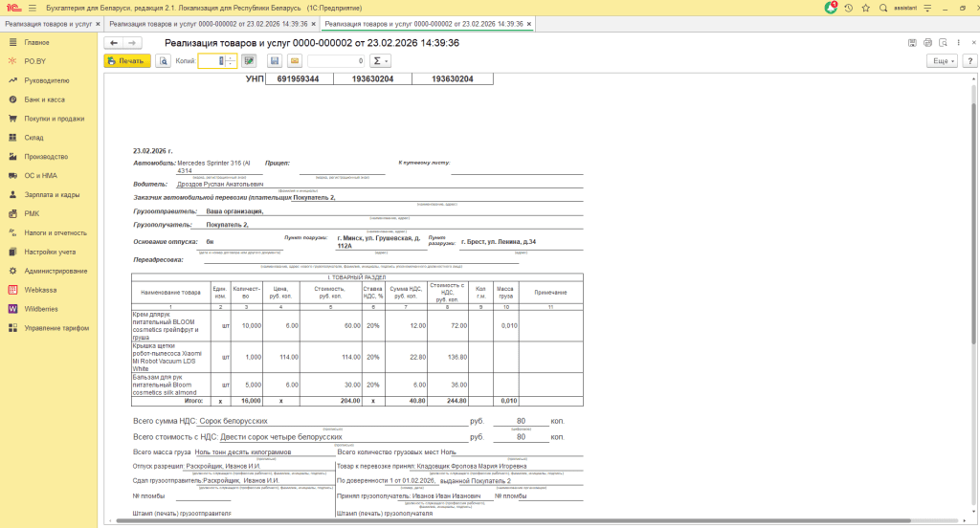Expand the Sigma sum dropdown
The image size is (980, 528).
tap(381, 60)
